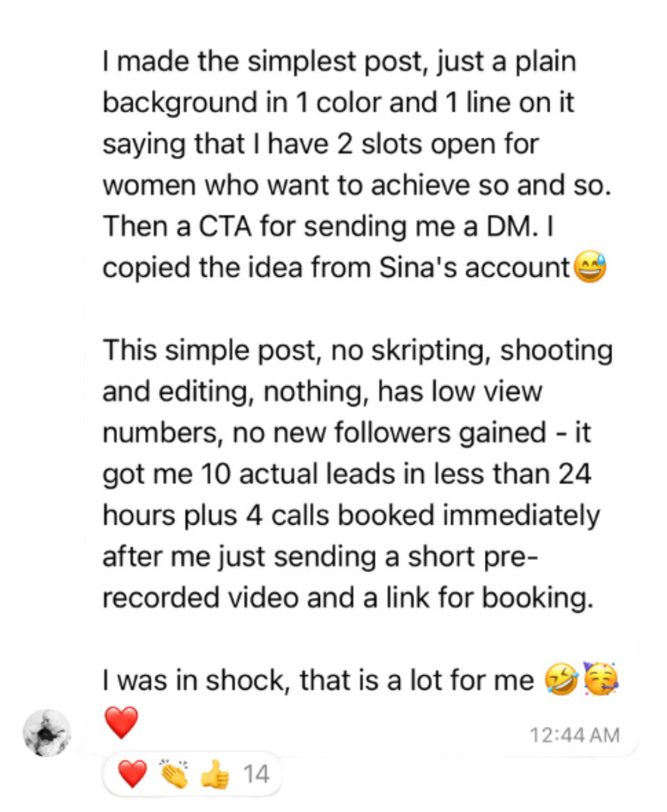Open the sender's profile avatar
Screen dimensions: 667x812
click(47, 733)
